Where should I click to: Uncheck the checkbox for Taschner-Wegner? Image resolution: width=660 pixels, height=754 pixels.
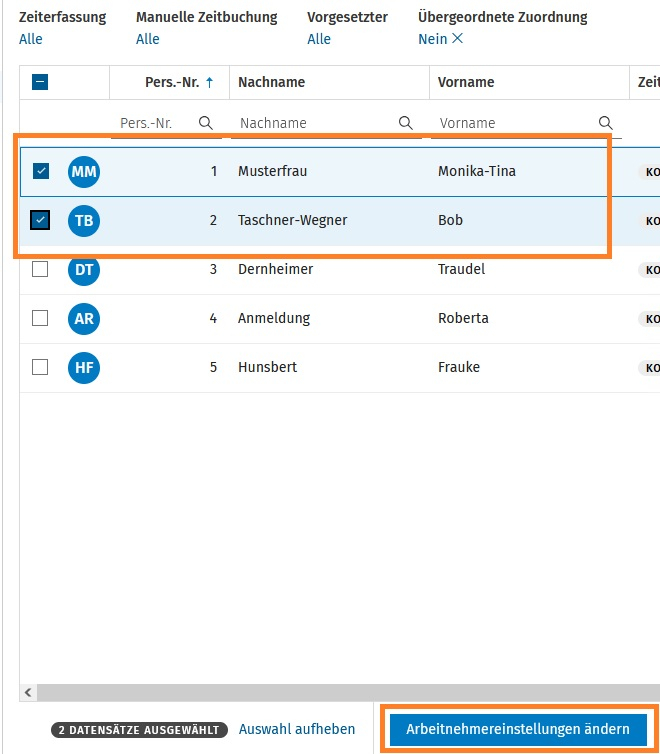(40, 220)
